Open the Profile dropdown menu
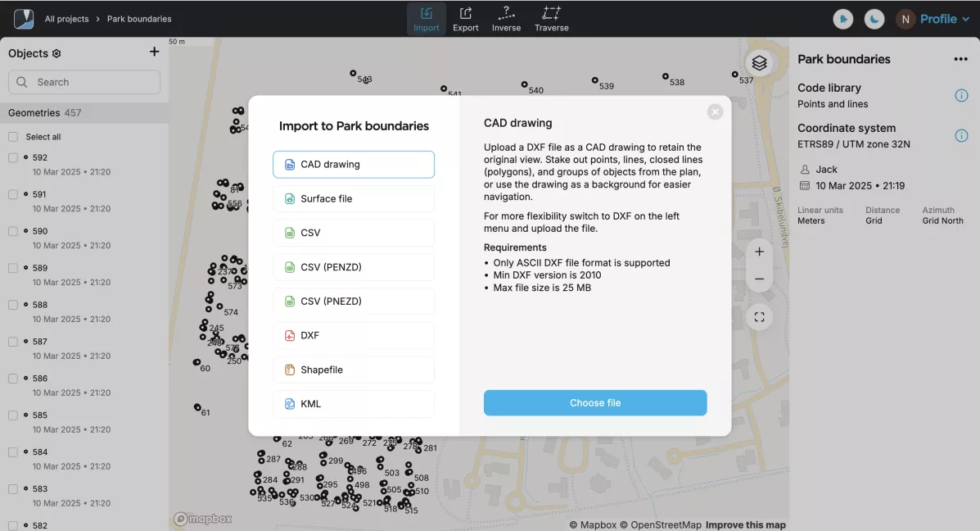Screen dimensions: 980x531 [944, 19]
